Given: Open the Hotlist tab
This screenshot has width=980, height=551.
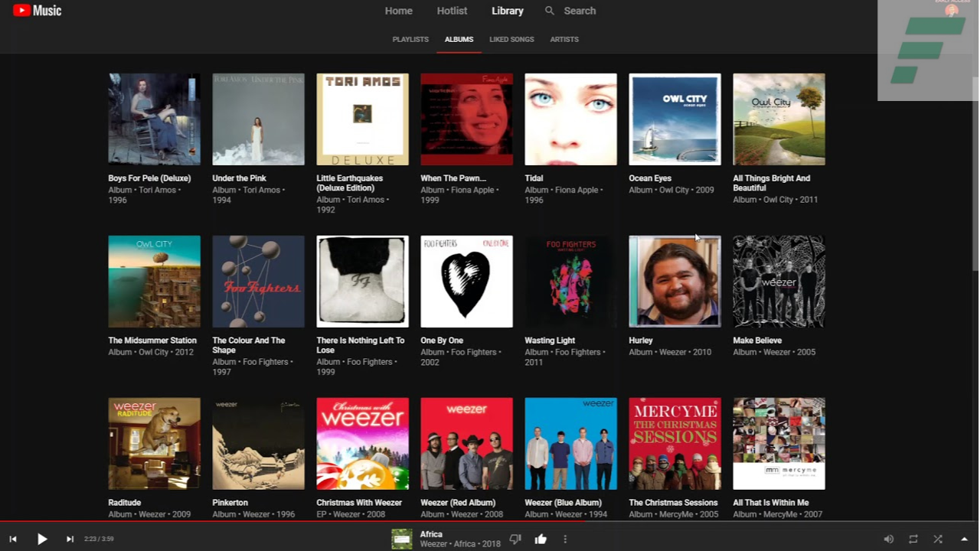Looking at the screenshot, I should coord(452,11).
